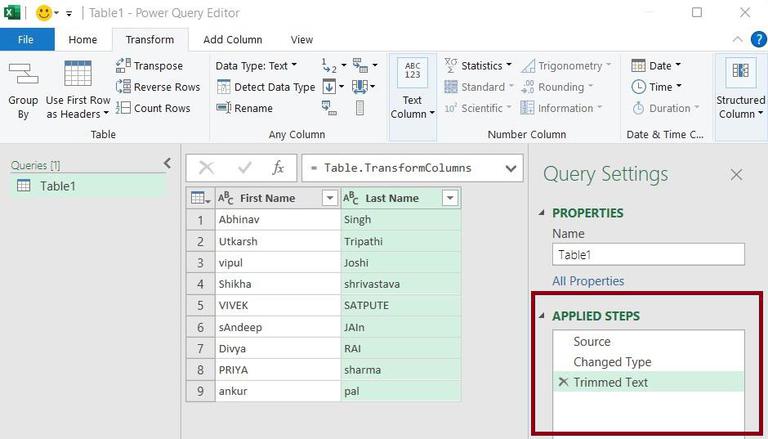Delete the Trimmed Text step
The image size is (768, 439).
coord(563,382)
